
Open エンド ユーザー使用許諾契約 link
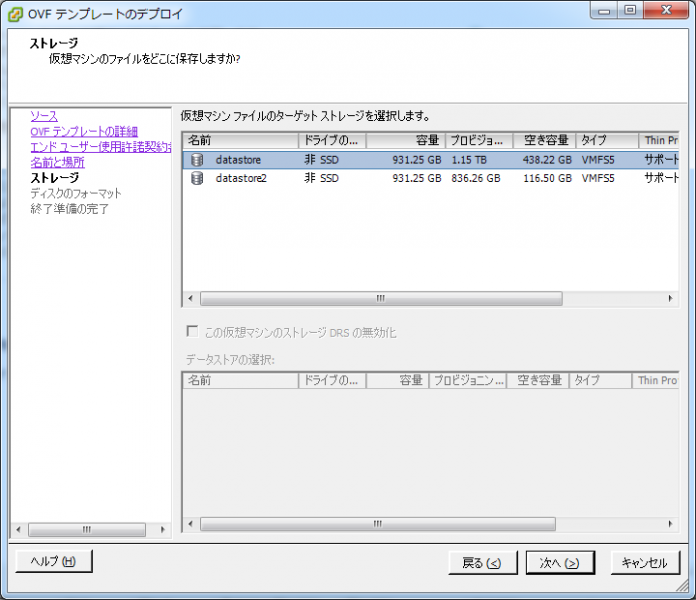101,147
